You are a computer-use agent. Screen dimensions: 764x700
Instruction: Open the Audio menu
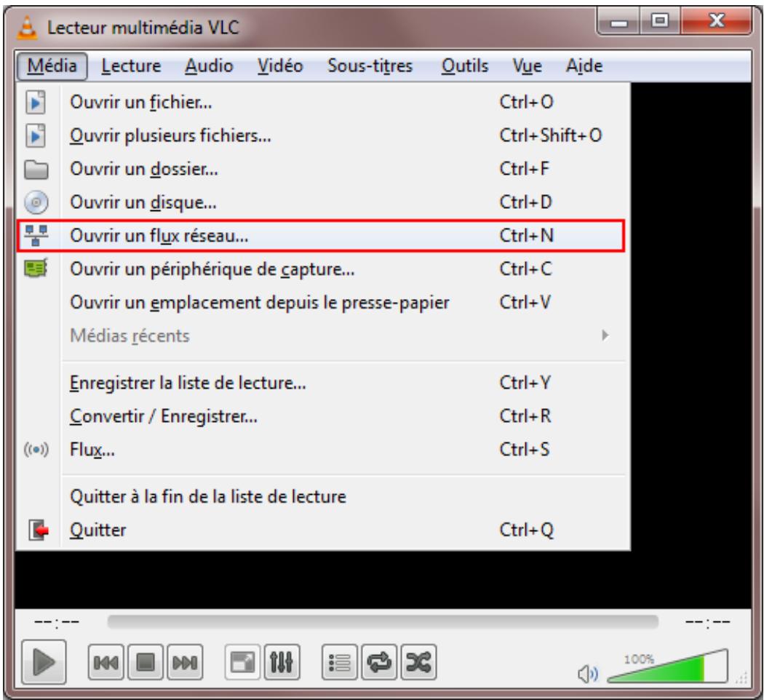click(x=209, y=66)
